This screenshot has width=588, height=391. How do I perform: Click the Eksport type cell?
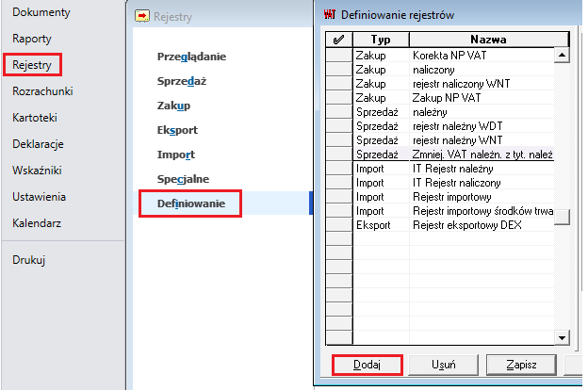pos(381,225)
